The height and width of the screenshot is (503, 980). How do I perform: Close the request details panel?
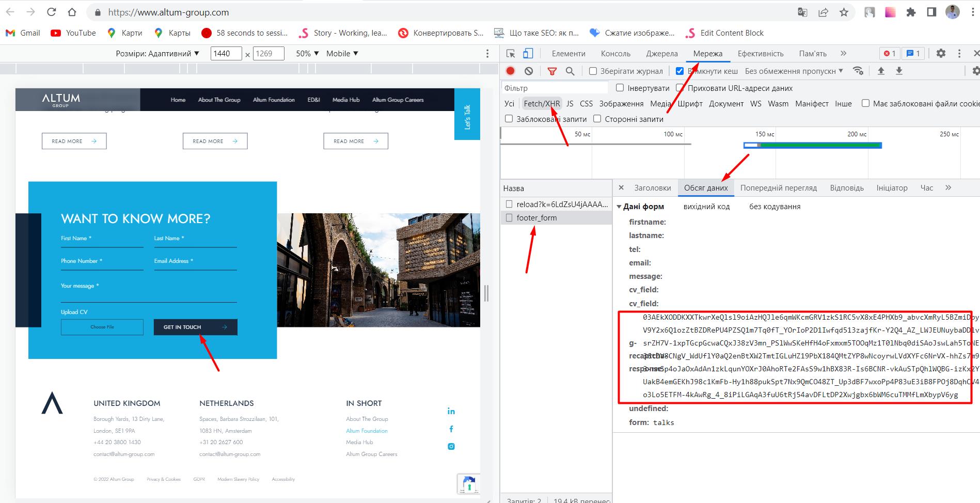coord(621,187)
